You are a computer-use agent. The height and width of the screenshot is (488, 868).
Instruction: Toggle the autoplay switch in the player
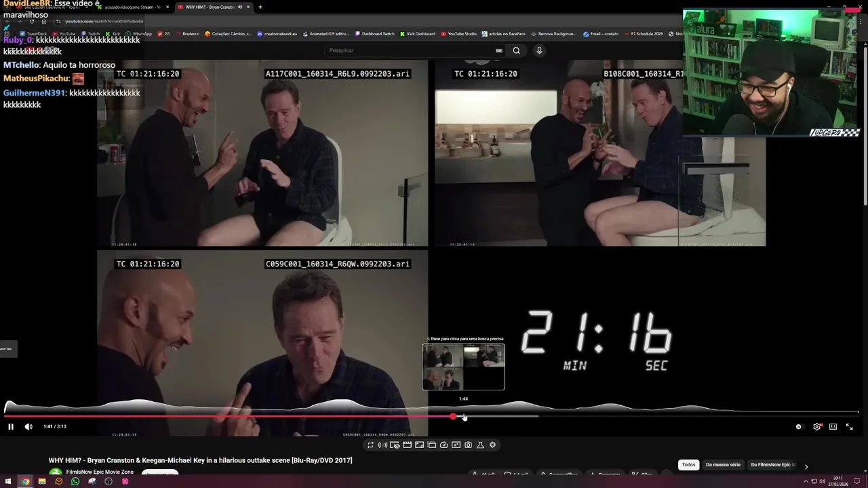click(799, 426)
